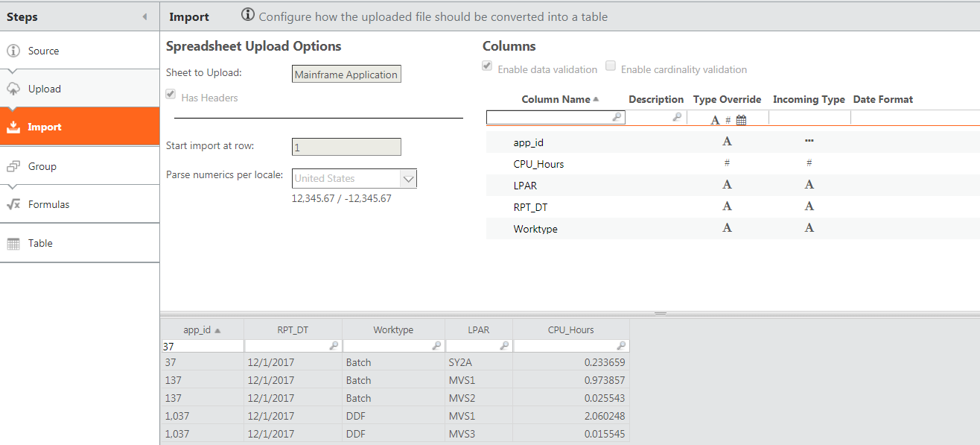Viewport: 980px width, 445px height.
Task: Collapse the Steps panel with arrow
Action: [144, 16]
